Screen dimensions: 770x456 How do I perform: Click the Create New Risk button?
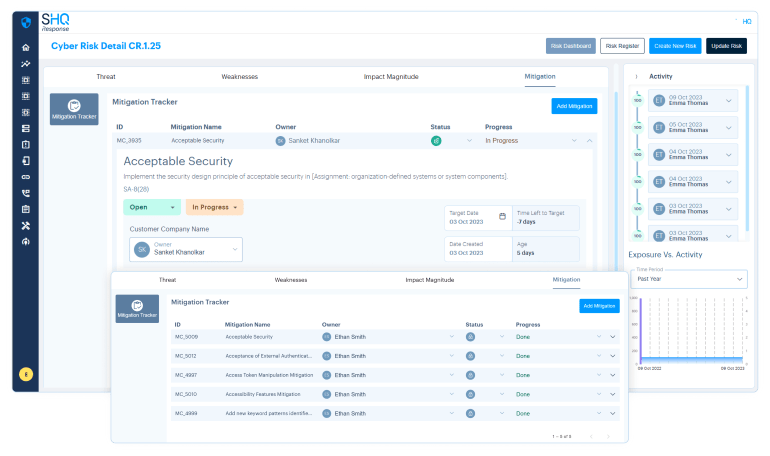tap(675, 46)
